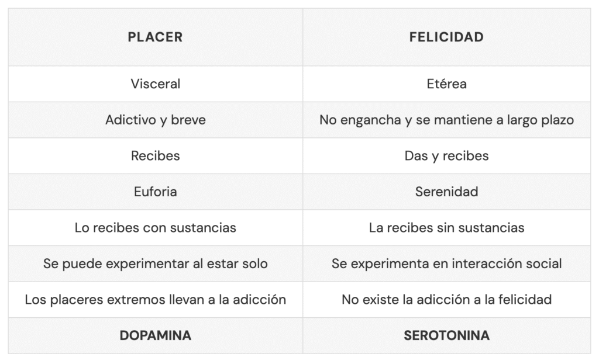Select the Recibes cell under PLACER

[155, 156]
